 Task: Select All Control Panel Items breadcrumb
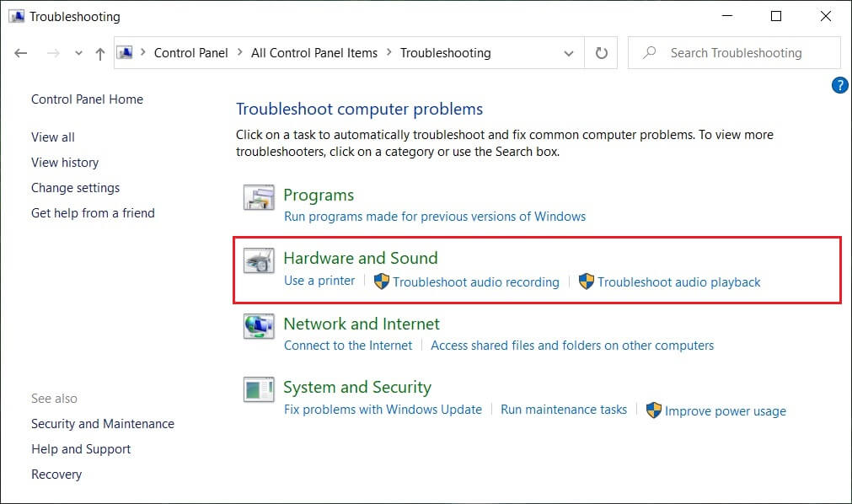pyautogui.click(x=314, y=52)
